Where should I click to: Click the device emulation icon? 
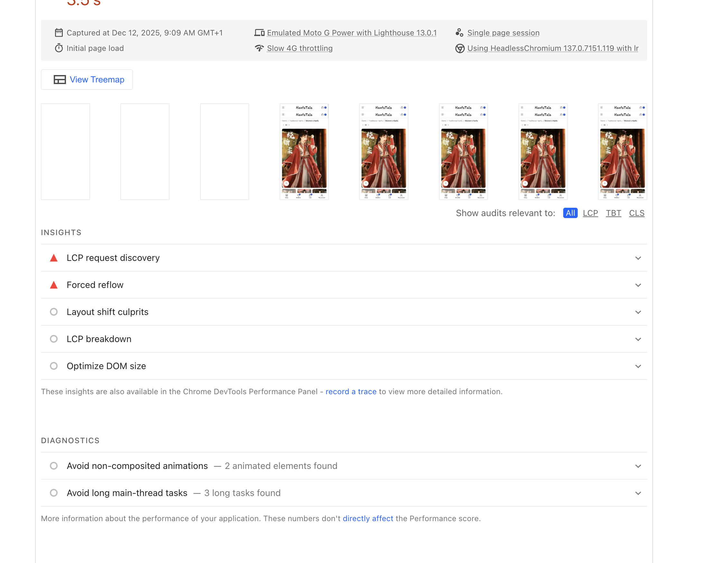[x=259, y=33]
